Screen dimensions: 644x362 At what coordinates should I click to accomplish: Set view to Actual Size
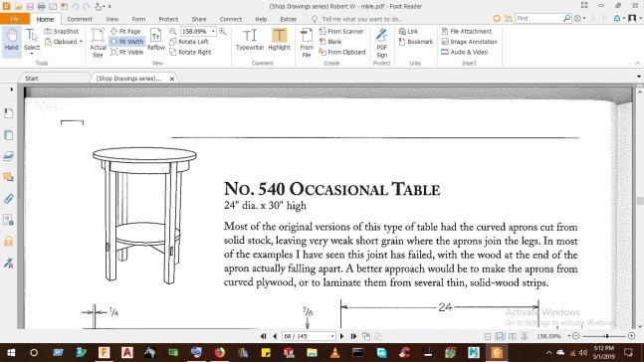coord(98,43)
